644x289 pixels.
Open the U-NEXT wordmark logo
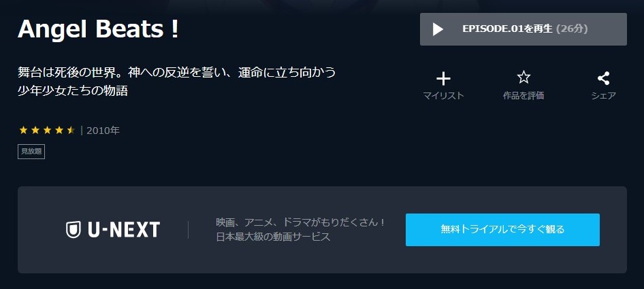124,230
